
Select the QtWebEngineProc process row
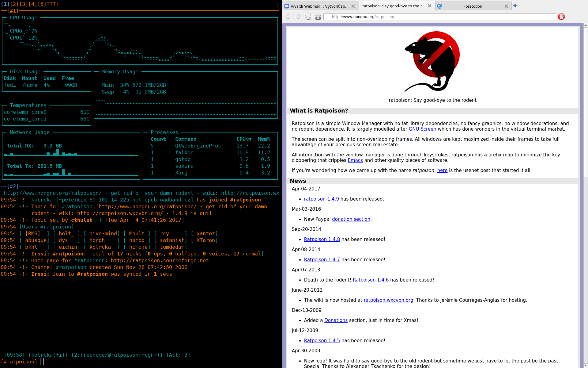210,146
